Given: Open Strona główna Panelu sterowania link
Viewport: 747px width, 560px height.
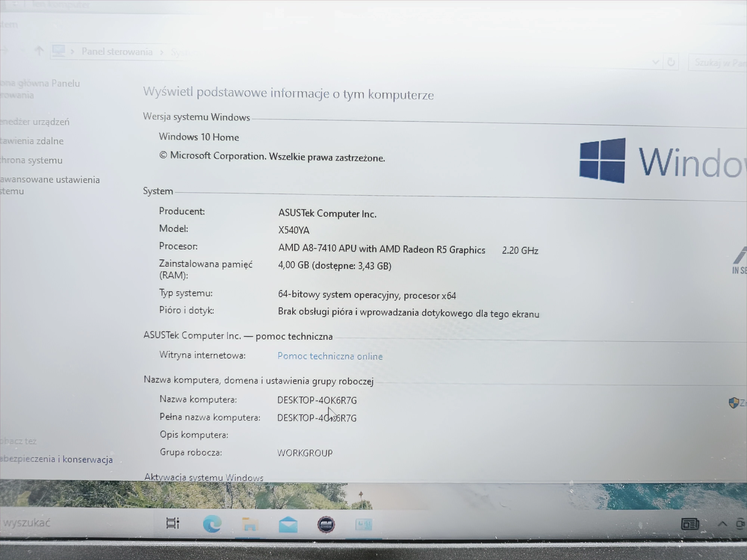Looking at the screenshot, I should click(40, 89).
